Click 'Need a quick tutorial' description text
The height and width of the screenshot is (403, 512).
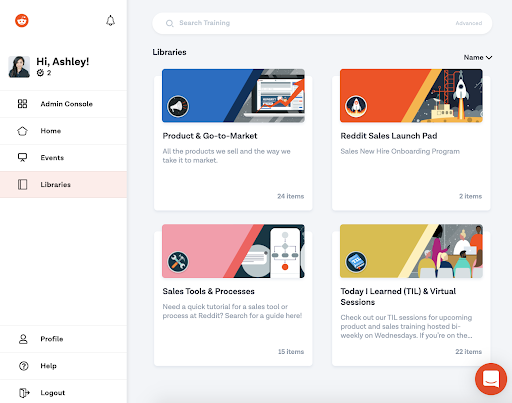coord(232,311)
